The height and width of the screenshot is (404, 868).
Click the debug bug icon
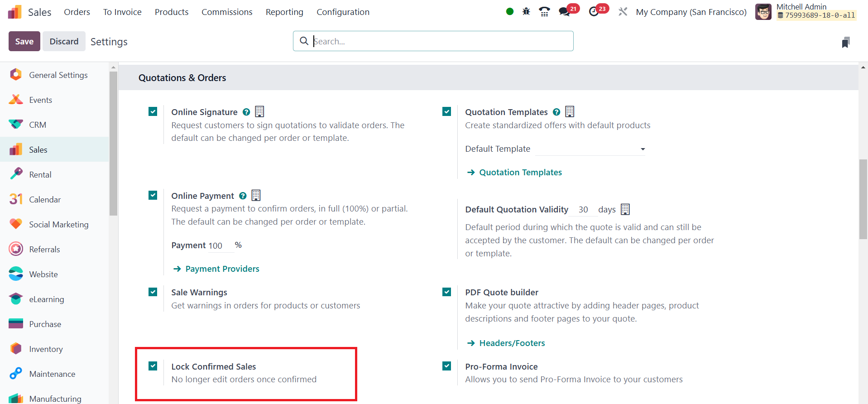526,12
